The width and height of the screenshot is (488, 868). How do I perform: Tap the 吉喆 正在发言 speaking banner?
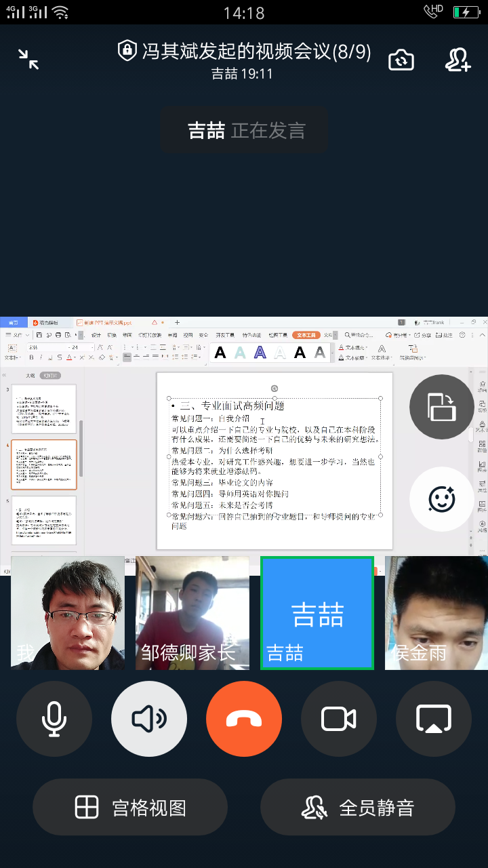pos(245,130)
